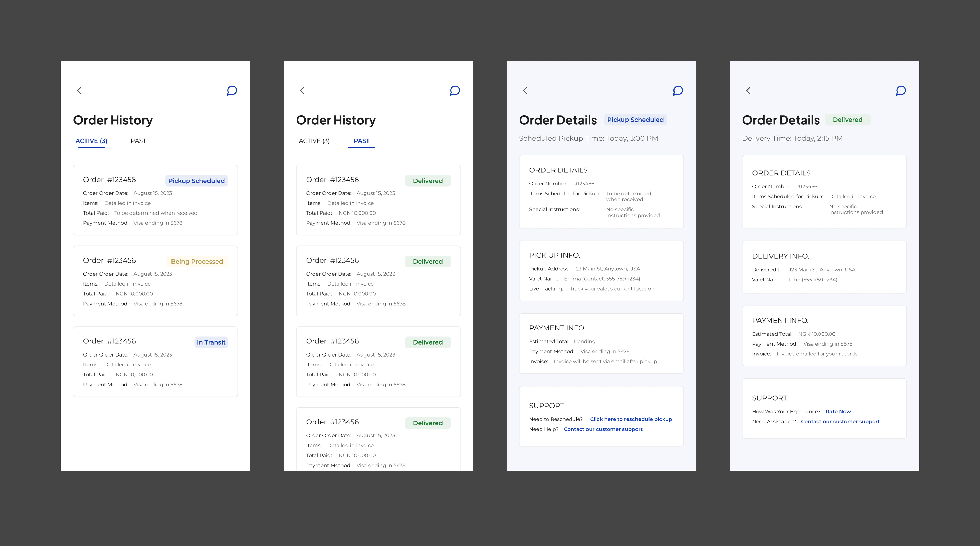The width and height of the screenshot is (980, 546).
Task: Tap the back arrow on the Active Order History screen
Action: (79, 91)
